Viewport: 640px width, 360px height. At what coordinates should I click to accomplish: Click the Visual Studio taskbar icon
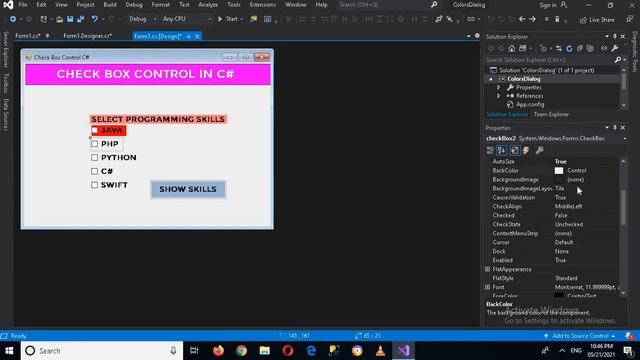pos(403,351)
